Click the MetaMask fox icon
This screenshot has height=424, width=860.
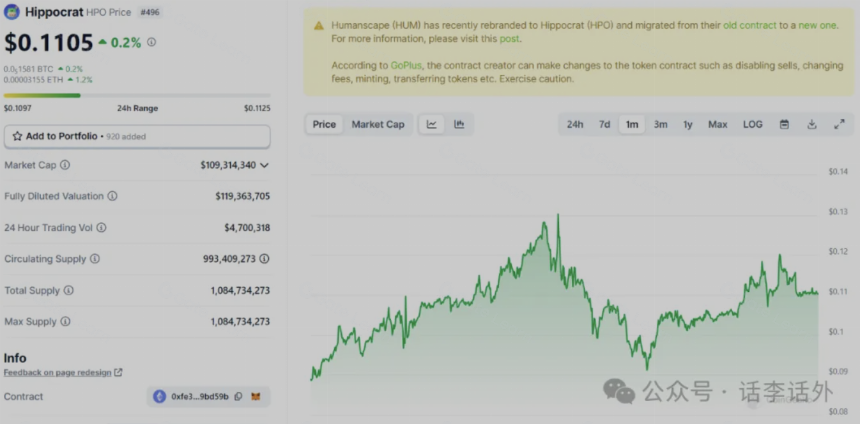(x=256, y=397)
